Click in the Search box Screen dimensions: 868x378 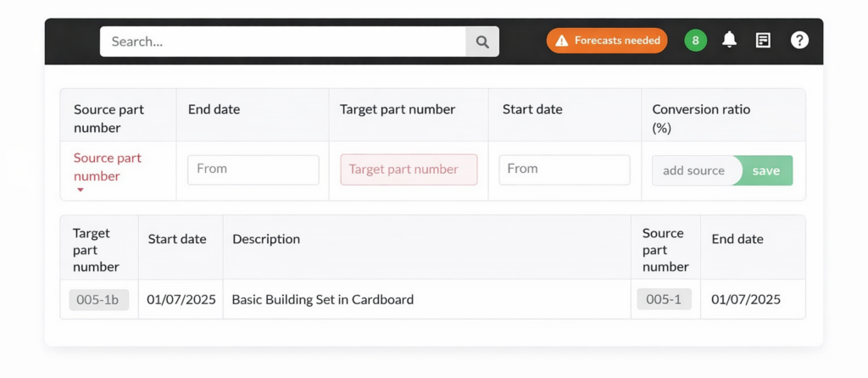pos(284,42)
